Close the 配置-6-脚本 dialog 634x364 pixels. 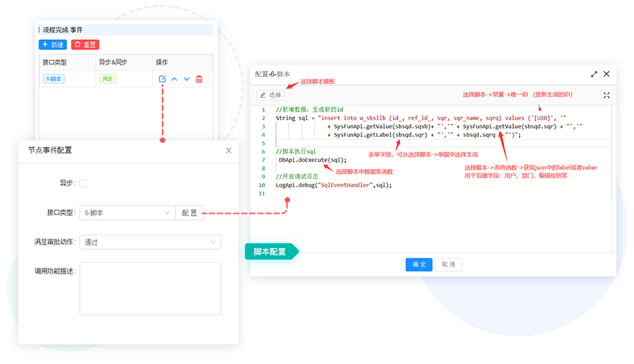click(x=606, y=74)
